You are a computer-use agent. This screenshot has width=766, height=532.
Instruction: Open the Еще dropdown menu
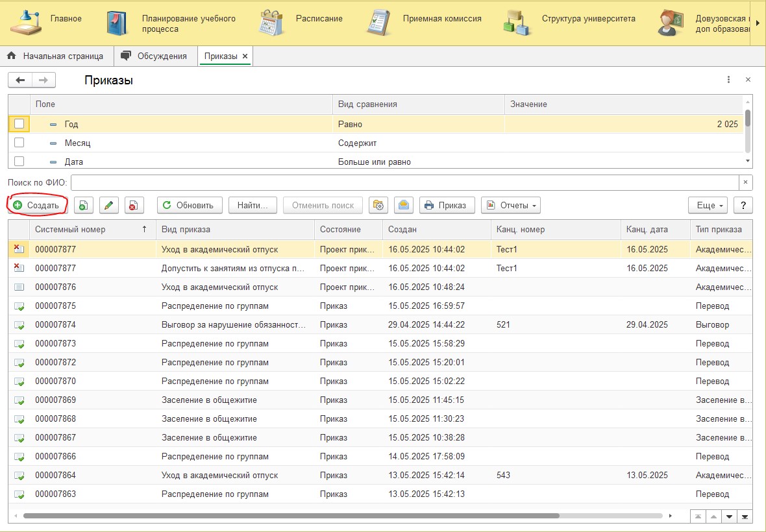pos(708,206)
